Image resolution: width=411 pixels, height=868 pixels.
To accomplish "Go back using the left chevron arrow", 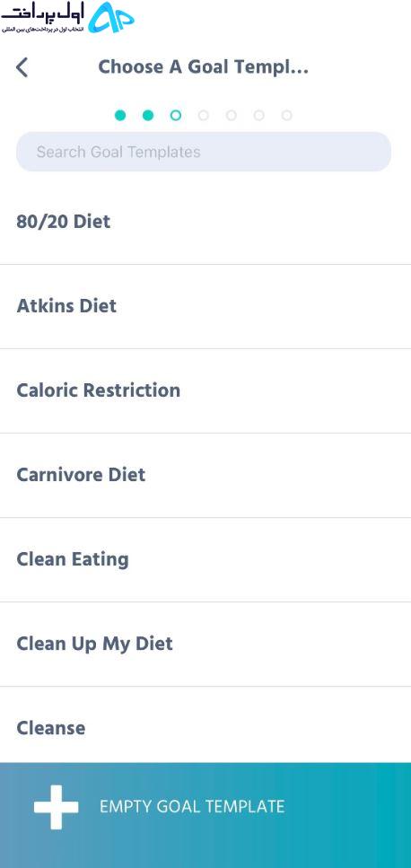I will pyautogui.click(x=22, y=67).
